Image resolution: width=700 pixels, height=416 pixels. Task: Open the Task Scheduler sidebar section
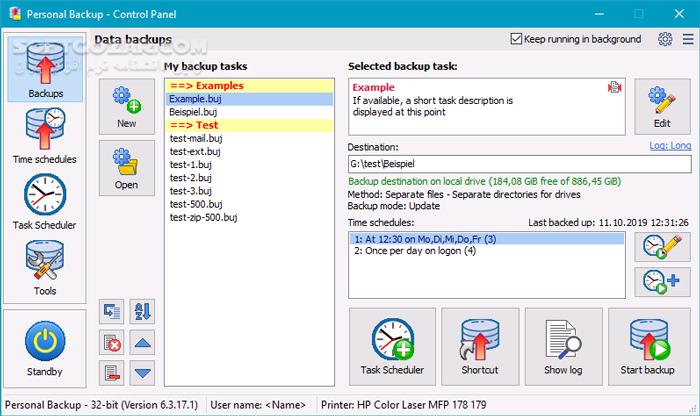pyautogui.click(x=45, y=202)
